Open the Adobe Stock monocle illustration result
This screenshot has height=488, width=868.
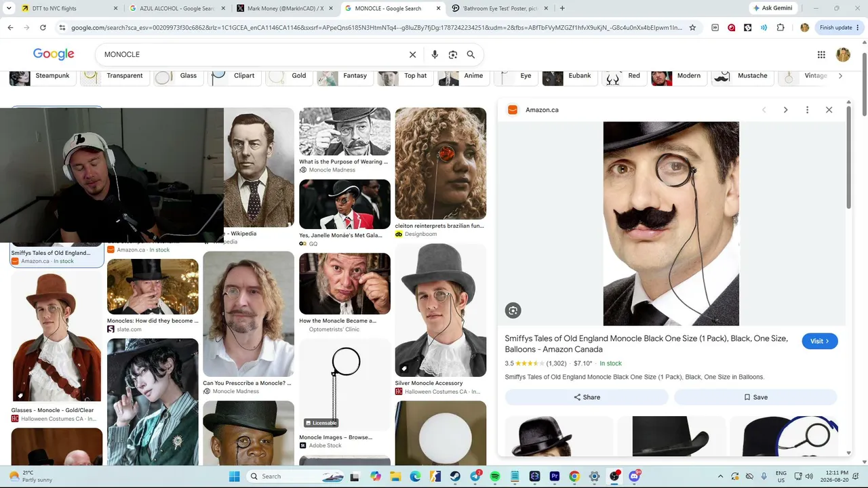tap(345, 385)
